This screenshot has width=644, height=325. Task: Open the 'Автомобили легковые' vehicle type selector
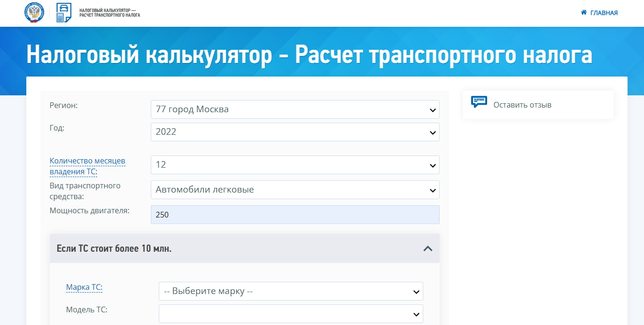pyautogui.click(x=295, y=190)
